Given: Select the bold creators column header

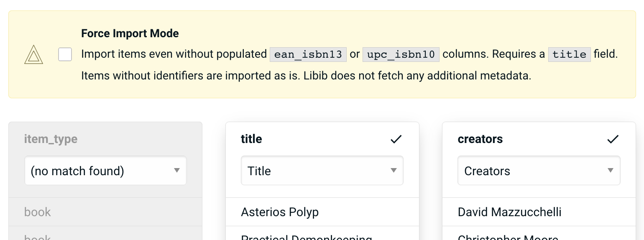Looking at the screenshot, I should click(x=480, y=139).
